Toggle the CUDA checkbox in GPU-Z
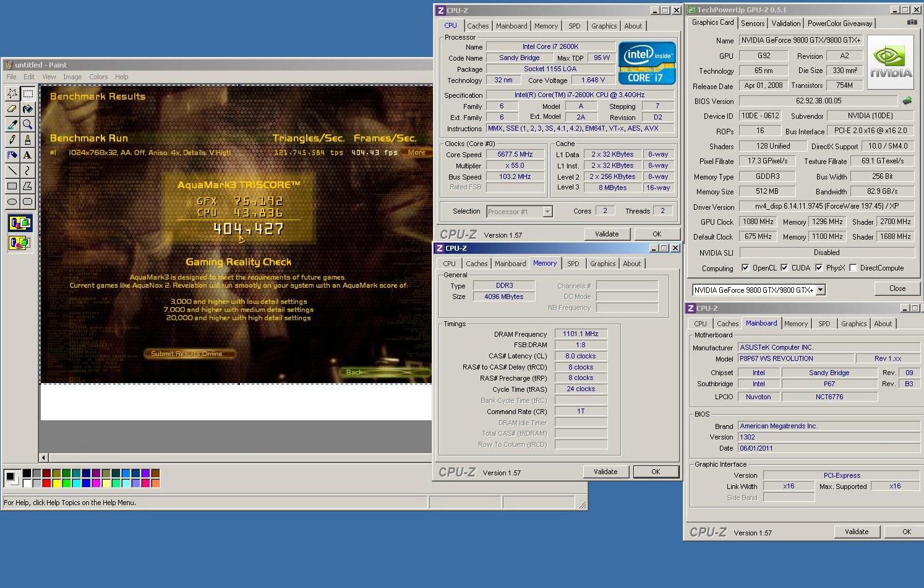 [784, 268]
